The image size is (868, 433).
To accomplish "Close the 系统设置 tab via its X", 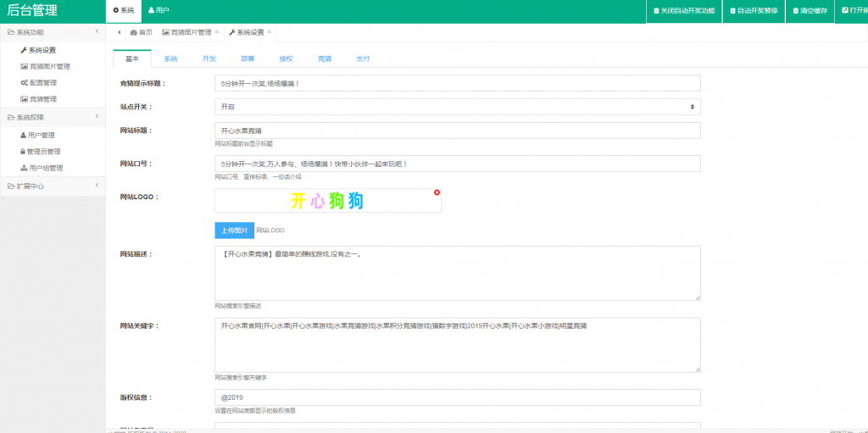I will (x=270, y=32).
